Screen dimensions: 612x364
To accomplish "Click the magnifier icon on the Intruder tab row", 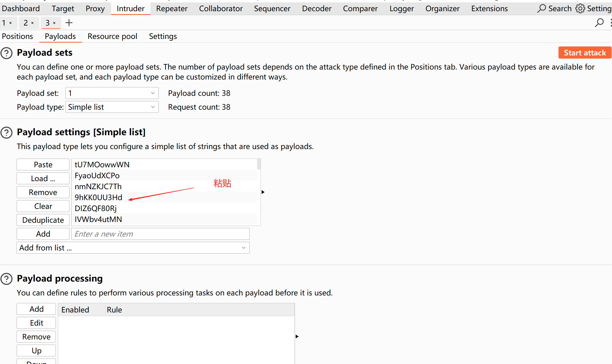I will [599, 23].
